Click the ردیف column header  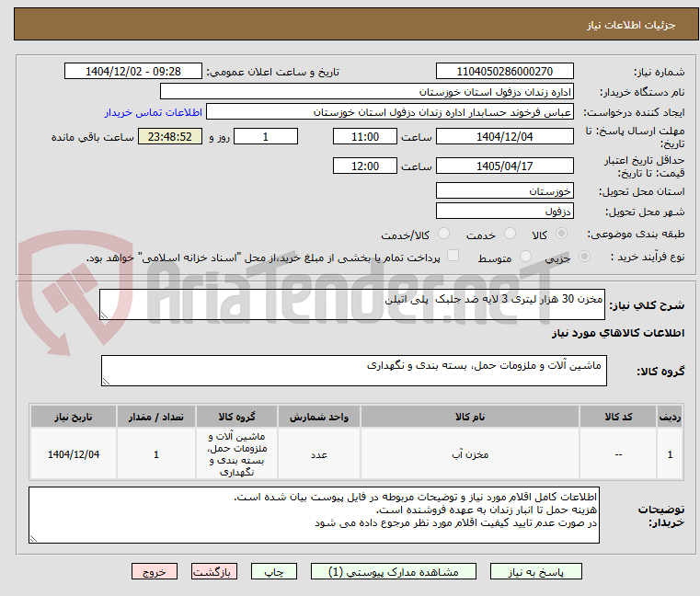[x=670, y=417]
